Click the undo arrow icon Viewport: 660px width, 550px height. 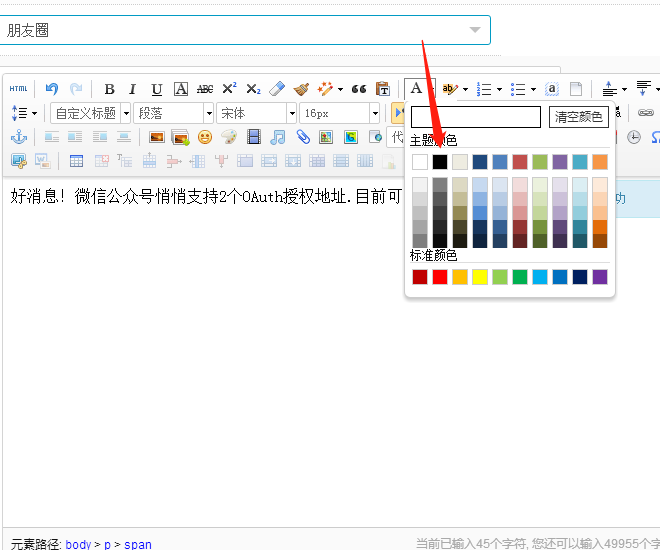(x=52, y=89)
